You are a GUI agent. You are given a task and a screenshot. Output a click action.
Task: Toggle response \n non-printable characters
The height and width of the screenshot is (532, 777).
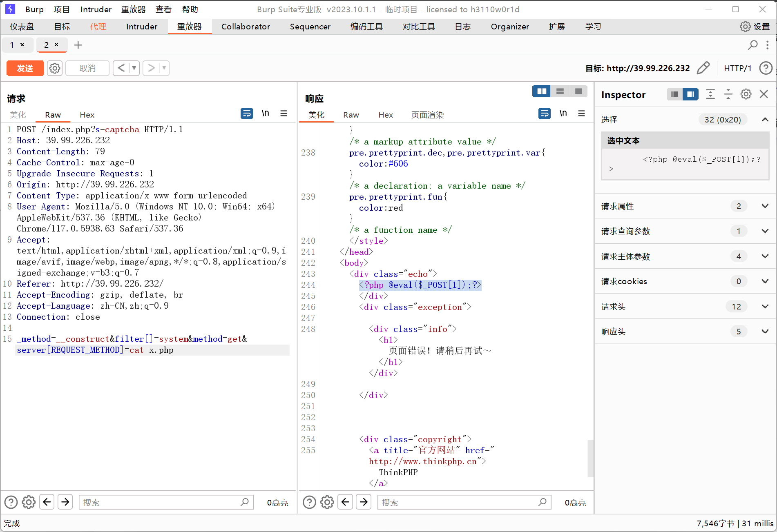[x=563, y=113]
